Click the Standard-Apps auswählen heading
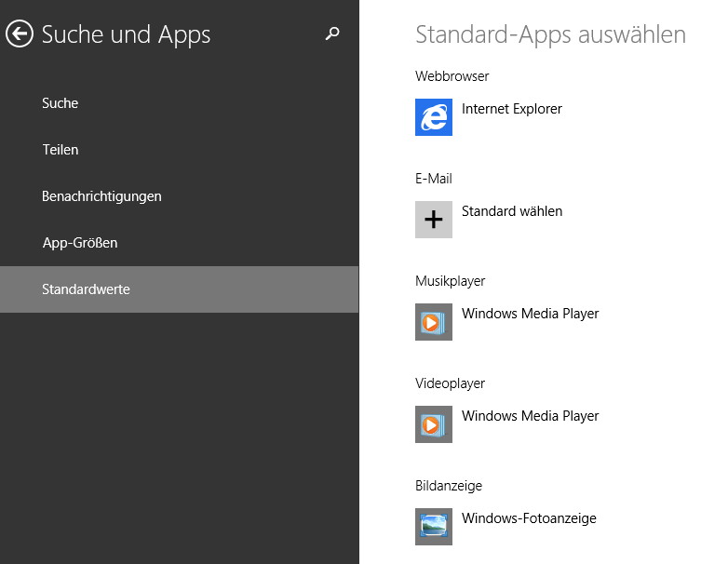Image resolution: width=728 pixels, height=564 pixels. coord(550,34)
